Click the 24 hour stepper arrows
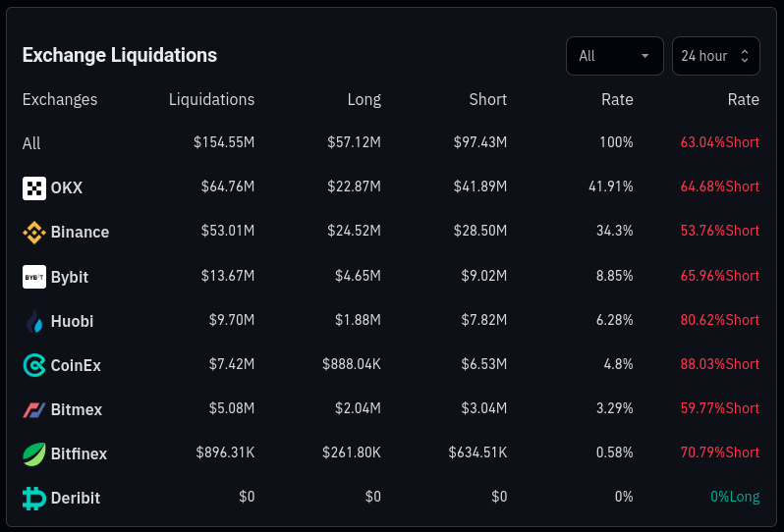The height and width of the screenshot is (532, 784). [745, 56]
